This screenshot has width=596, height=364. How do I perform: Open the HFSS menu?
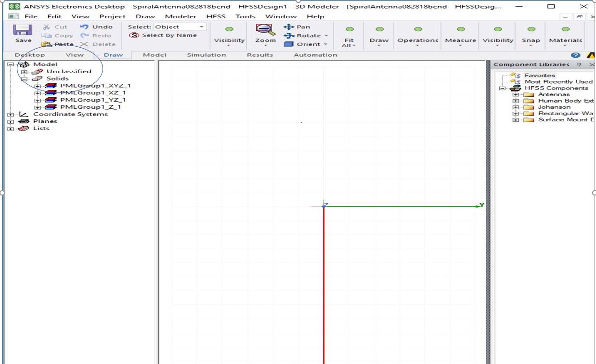click(x=216, y=16)
